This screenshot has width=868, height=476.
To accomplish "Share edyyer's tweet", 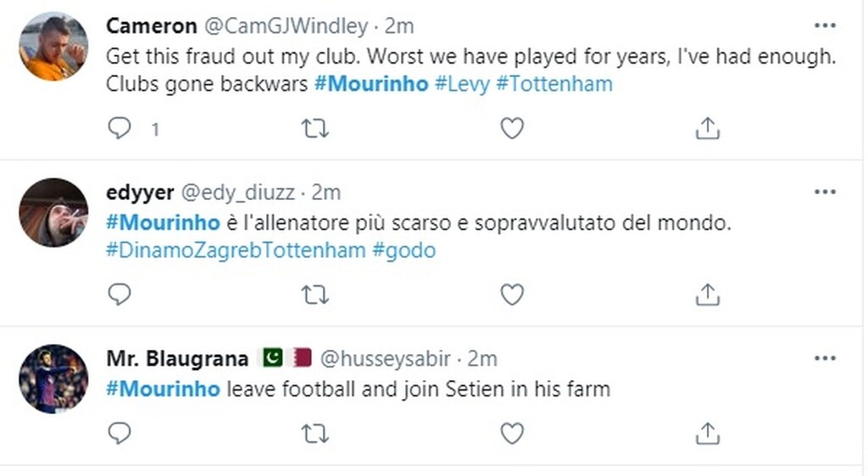I will pos(707,294).
